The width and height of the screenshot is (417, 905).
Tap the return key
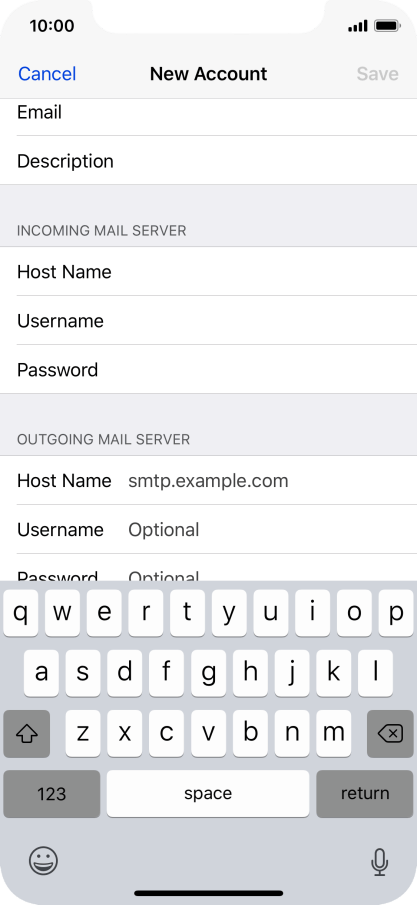(x=365, y=794)
